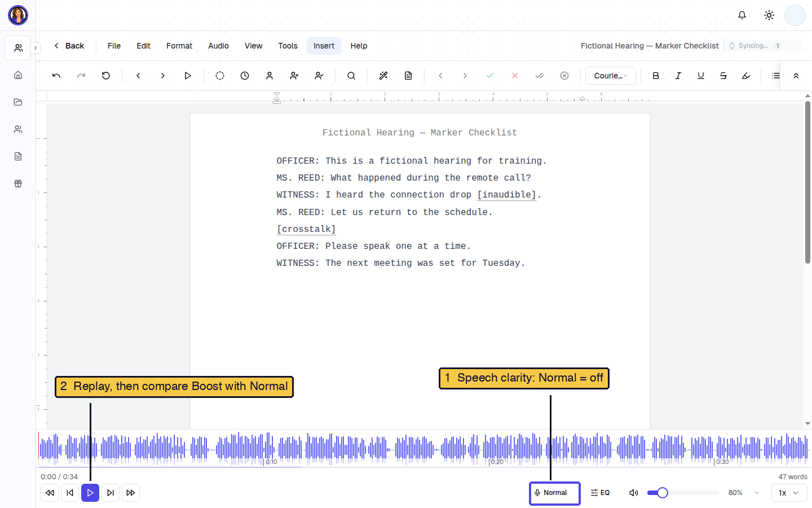
Task: Go to previous marker chevron next to revert icon
Action: [x=138, y=76]
